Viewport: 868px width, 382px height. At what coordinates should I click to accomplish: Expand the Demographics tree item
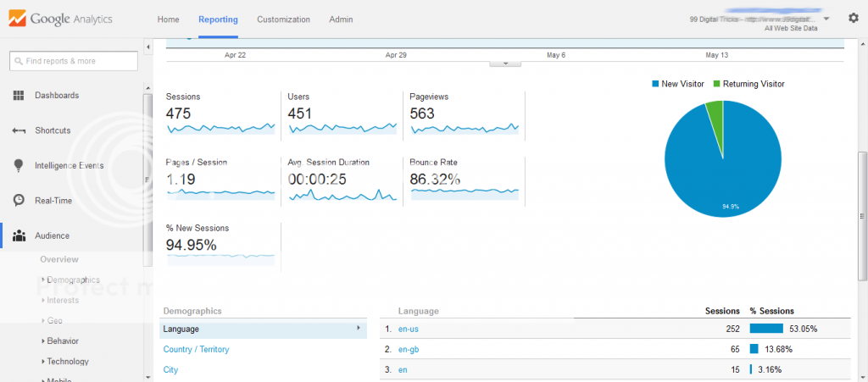click(44, 280)
